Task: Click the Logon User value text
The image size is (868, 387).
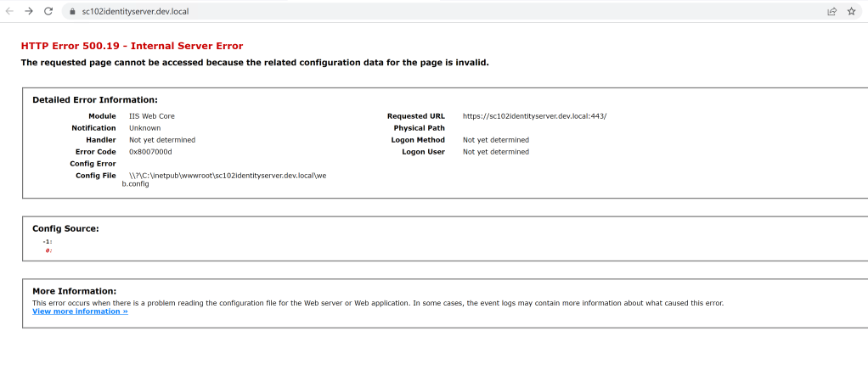Action: (x=495, y=152)
